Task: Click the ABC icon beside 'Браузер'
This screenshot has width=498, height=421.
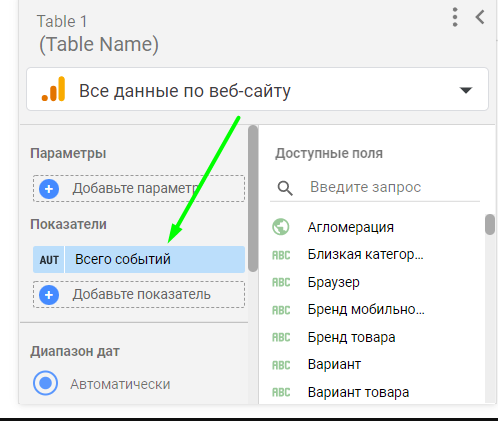Action: click(281, 283)
